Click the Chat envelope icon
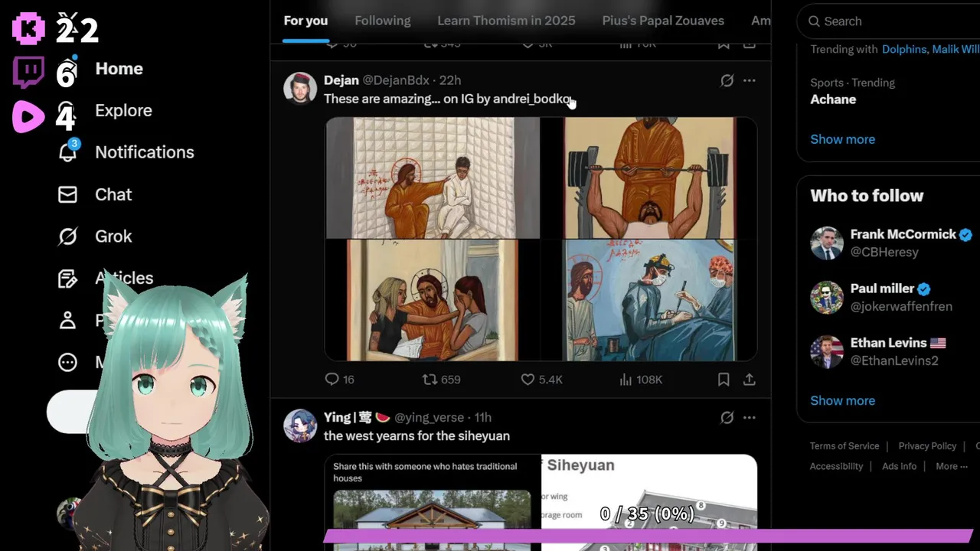Image resolution: width=980 pixels, height=551 pixels. (x=68, y=194)
